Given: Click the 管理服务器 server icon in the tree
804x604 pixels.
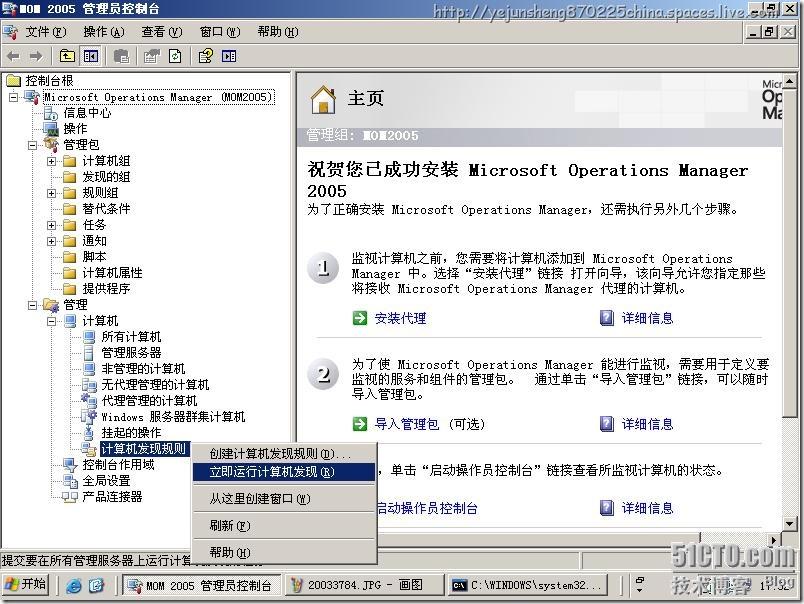Looking at the screenshot, I should (89, 353).
